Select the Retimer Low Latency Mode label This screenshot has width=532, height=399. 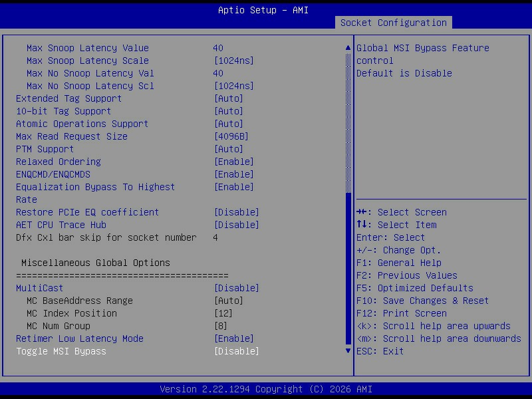[80, 338]
